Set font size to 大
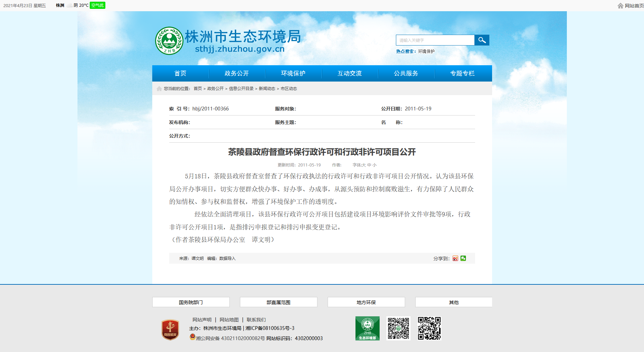 tap(364, 165)
